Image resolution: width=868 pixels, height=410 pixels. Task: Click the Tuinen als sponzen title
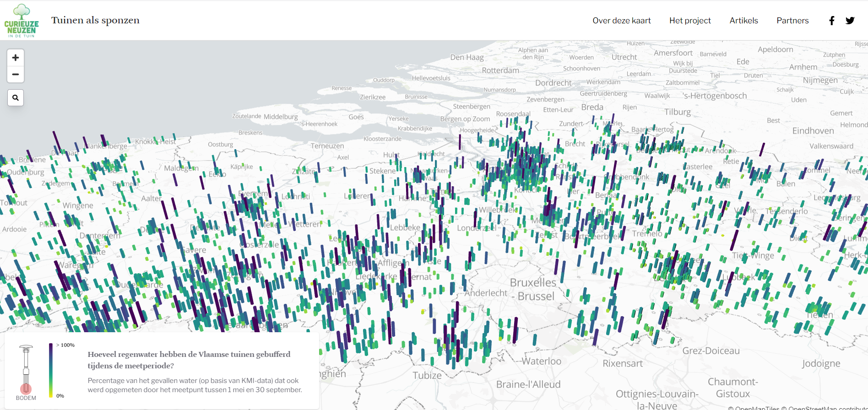point(95,20)
